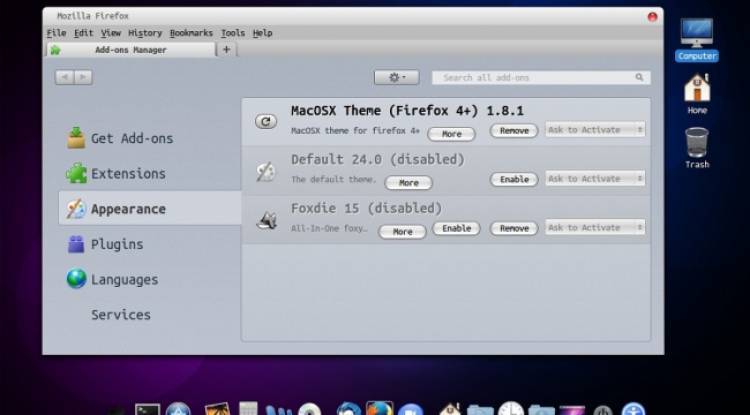Click 'The default theme.' description
Image resolution: width=750 pixels, height=415 pixels.
coord(333,179)
